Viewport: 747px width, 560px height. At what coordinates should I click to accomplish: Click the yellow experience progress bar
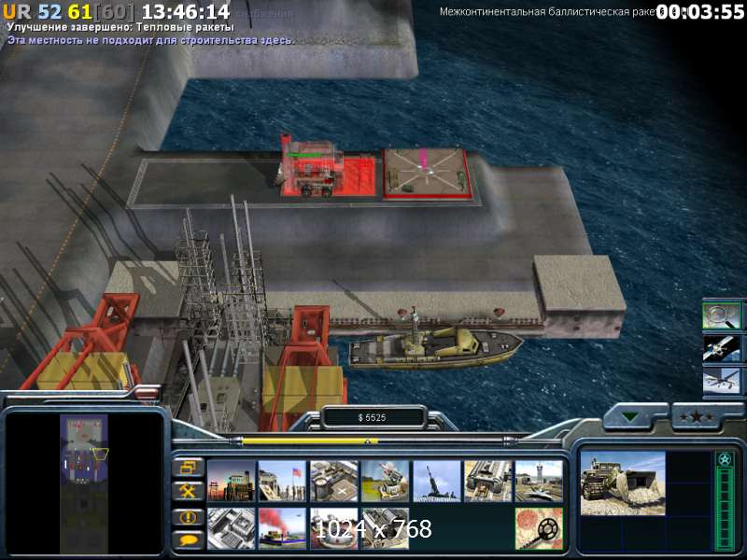pos(310,441)
